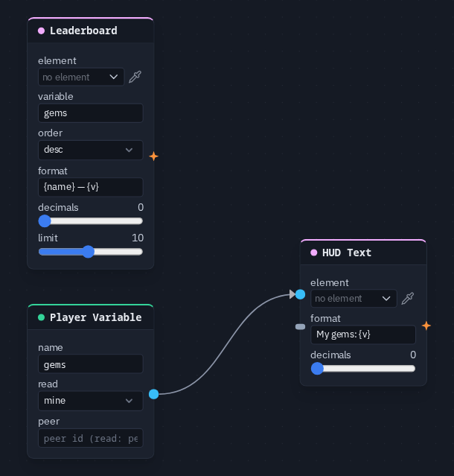Click the HUD Text element eyedropper picker icon

[x=408, y=299]
